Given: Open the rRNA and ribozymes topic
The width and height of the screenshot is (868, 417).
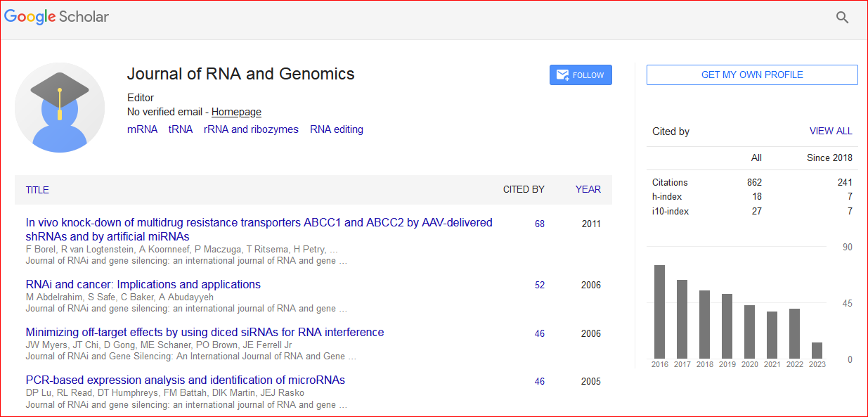Looking at the screenshot, I should pos(251,129).
